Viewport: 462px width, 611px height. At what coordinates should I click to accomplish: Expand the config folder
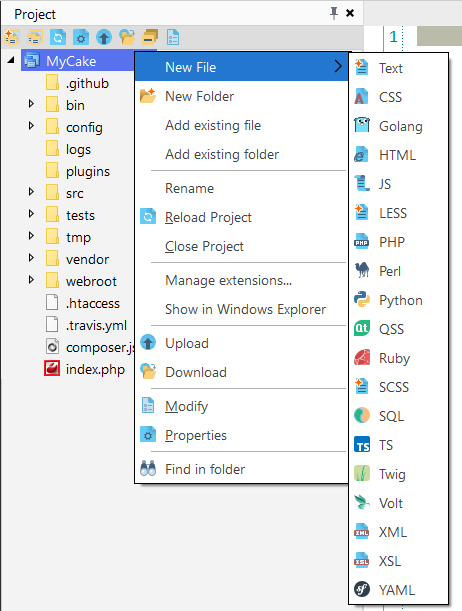click(x=31, y=126)
